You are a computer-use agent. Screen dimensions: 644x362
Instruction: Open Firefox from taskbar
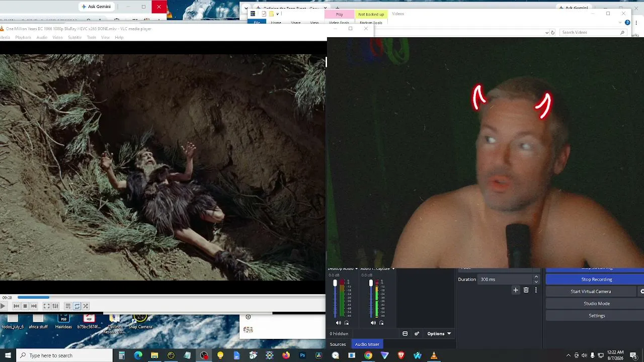286,355
